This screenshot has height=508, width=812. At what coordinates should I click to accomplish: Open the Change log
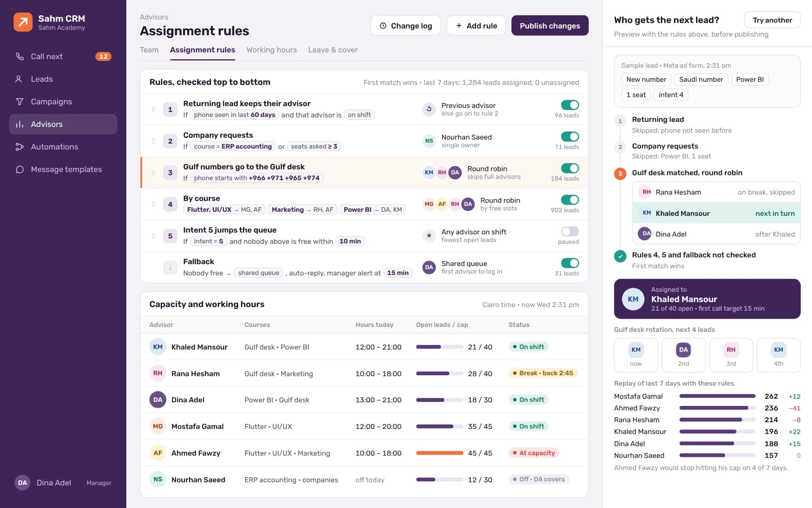406,26
